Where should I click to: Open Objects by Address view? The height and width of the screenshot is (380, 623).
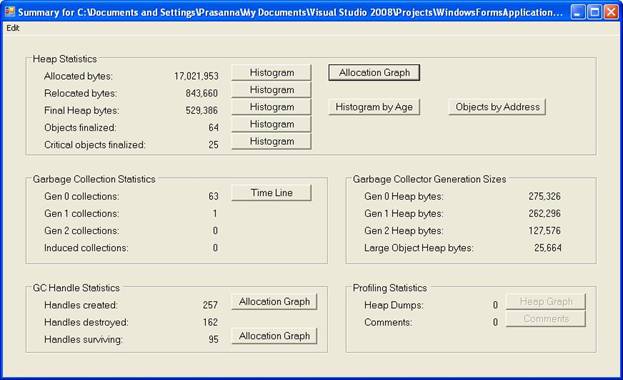pos(497,107)
